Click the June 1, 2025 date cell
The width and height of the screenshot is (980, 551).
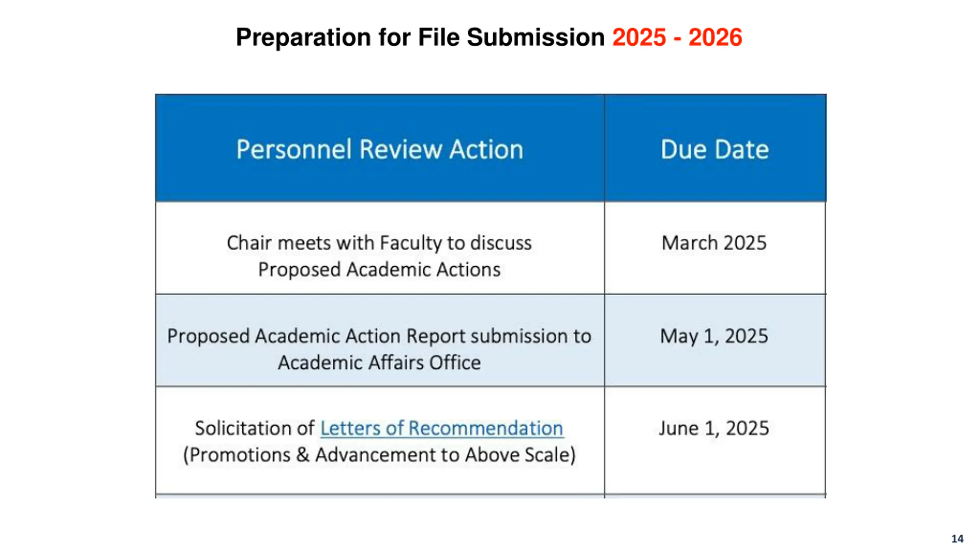(715, 440)
